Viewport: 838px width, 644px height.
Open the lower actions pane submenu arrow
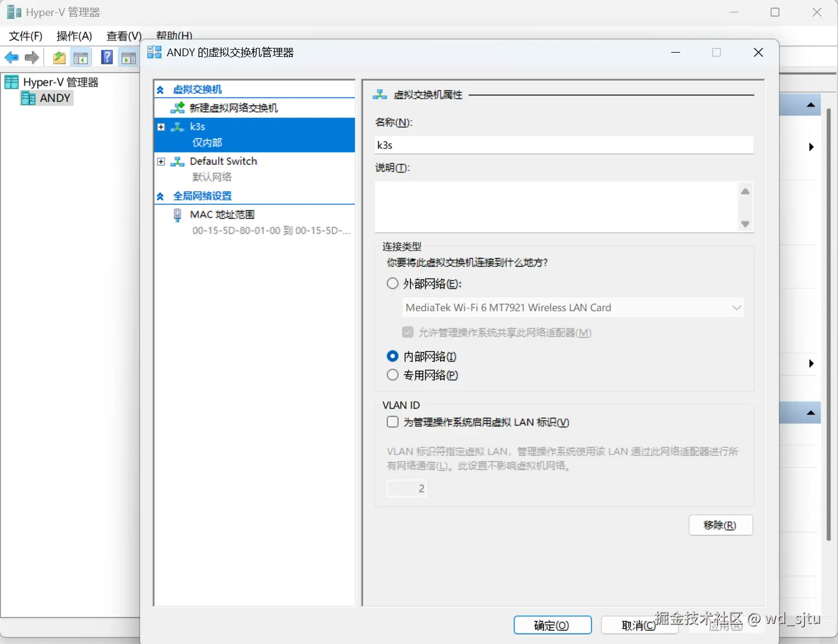click(x=811, y=363)
